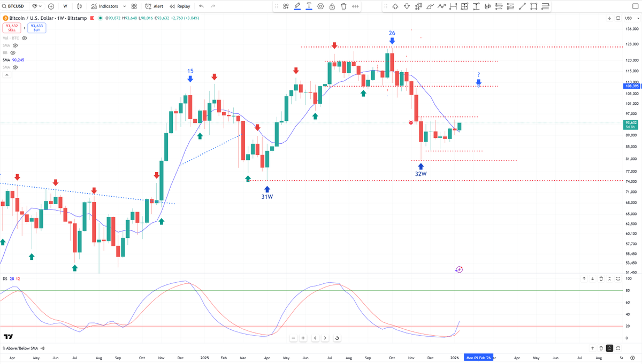Viewport: 642px width, 364px height.
Task: Click the down arrow beside USD selector
Action: pos(609,18)
